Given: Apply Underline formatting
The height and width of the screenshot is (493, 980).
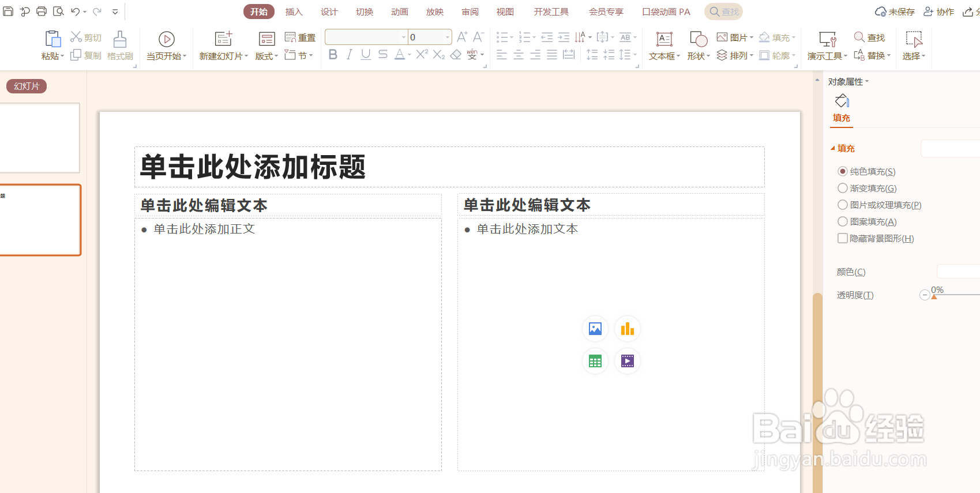Looking at the screenshot, I should (366, 54).
